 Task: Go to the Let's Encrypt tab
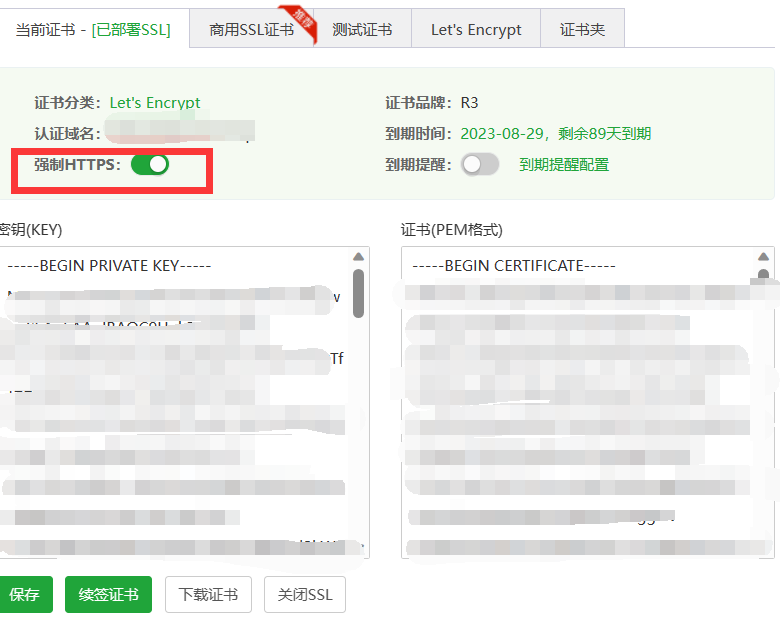point(476,30)
